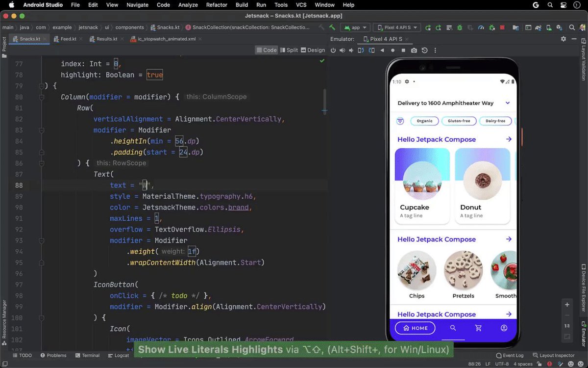Image resolution: width=588 pixels, height=368 pixels.
Task: Tap the HOME button in the app navigation
Action: click(x=415, y=328)
